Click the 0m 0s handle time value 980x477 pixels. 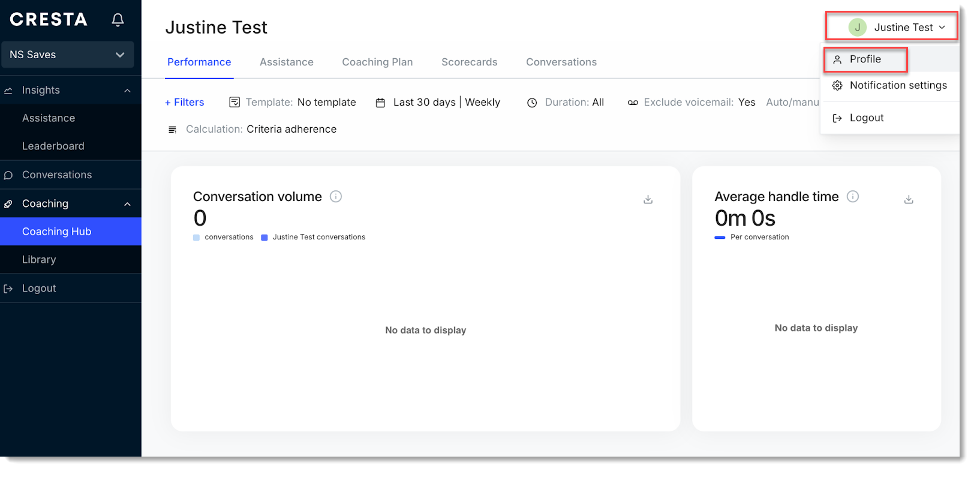(x=745, y=218)
